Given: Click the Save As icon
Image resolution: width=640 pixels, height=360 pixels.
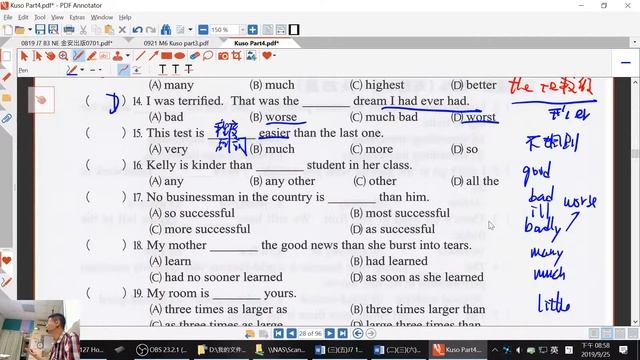Looking at the screenshot, I should coord(53,30).
